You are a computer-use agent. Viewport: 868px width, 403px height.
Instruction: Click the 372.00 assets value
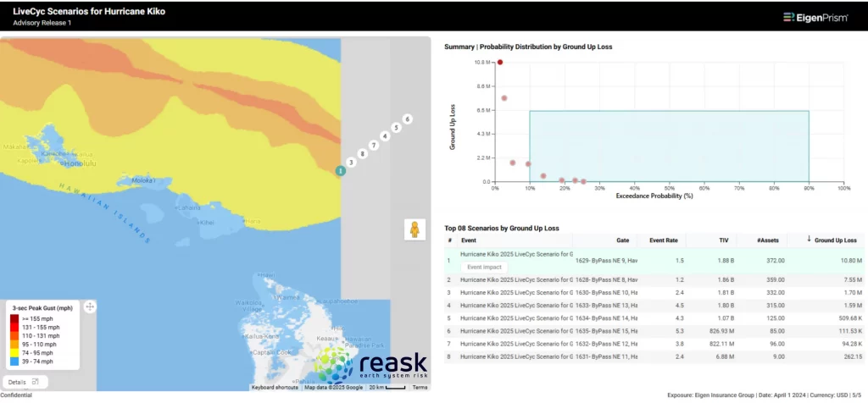coord(775,260)
